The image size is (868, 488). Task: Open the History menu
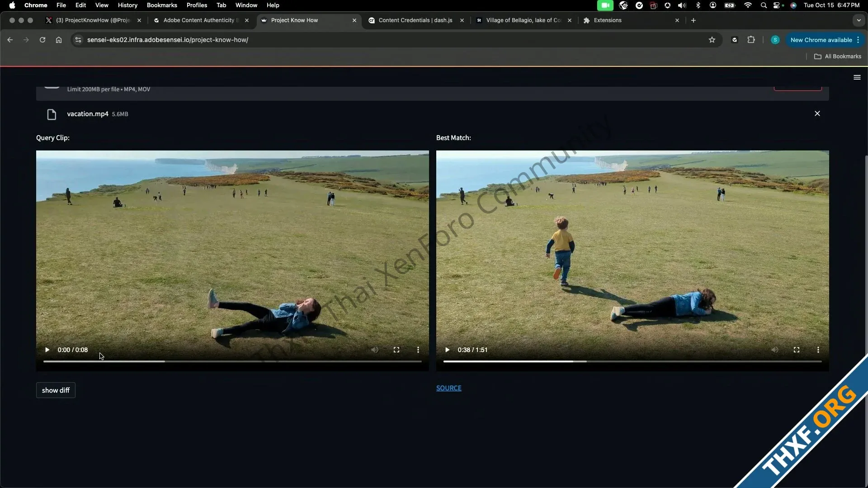[127, 5]
